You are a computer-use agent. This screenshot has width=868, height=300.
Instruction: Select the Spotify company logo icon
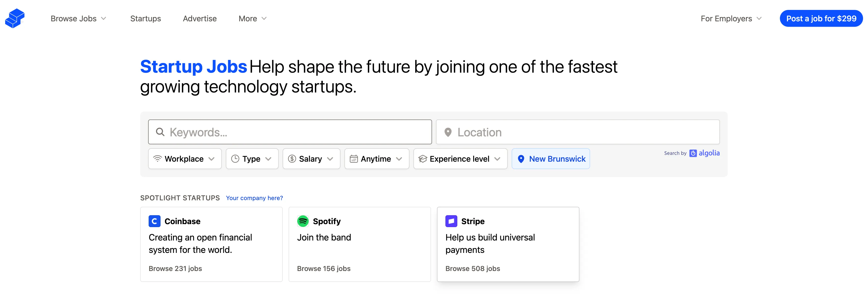coord(303,221)
